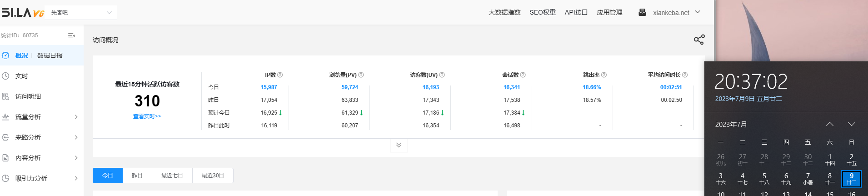
Task: Click the help icon beside 平均访问时长
Action: [x=685, y=75]
